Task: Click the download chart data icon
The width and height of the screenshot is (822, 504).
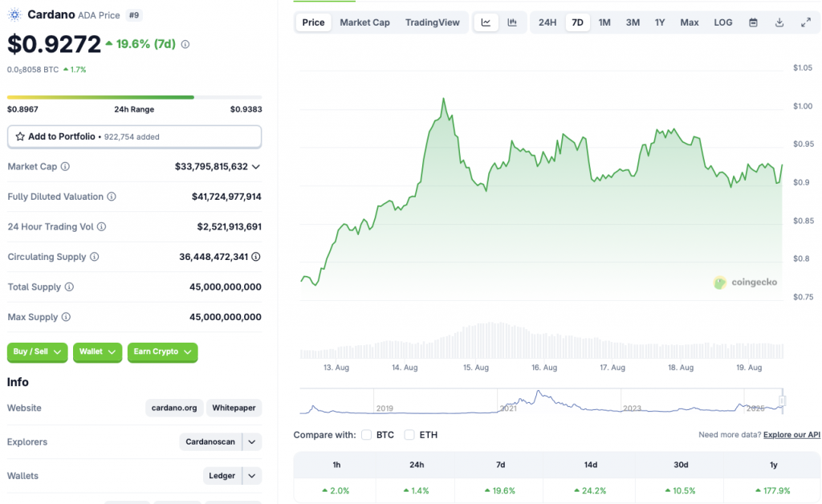Action: coord(779,22)
